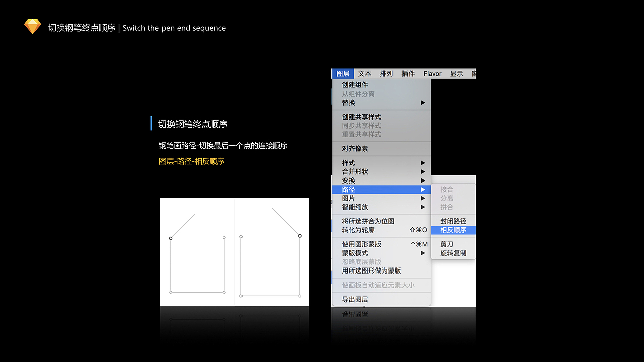The height and width of the screenshot is (362, 644).
Task: Open the Flavor menu
Action: tap(432, 73)
